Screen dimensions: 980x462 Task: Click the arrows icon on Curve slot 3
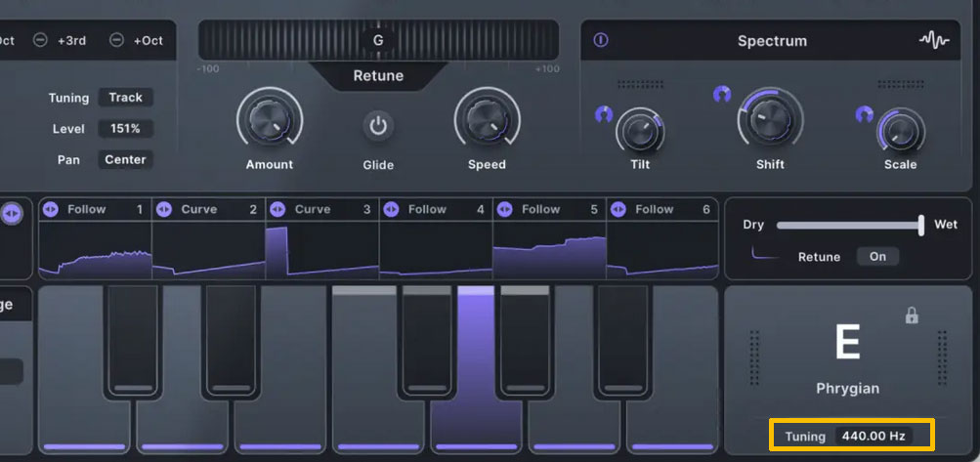tap(278, 209)
